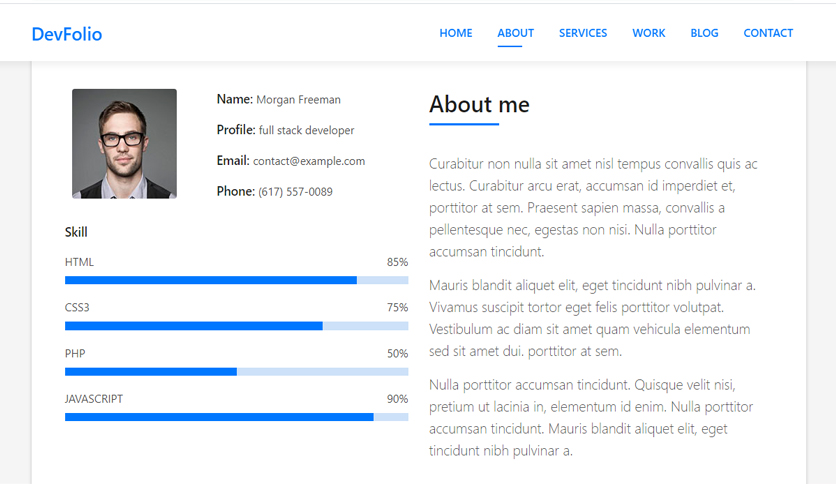This screenshot has height=484, width=836.
Task: Click the Skill section heading
Action: [x=76, y=232]
